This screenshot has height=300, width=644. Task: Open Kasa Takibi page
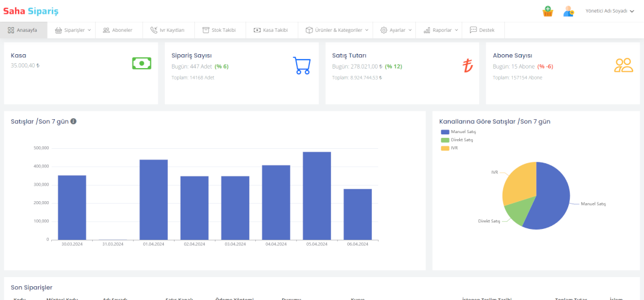pos(272,30)
